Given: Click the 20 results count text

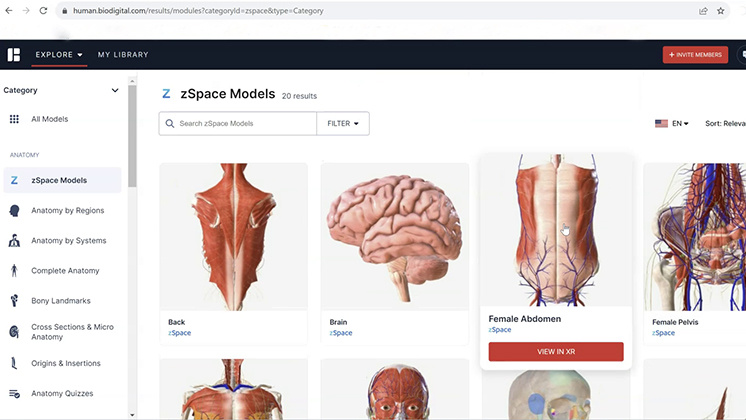Looking at the screenshot, I should 299,96.
